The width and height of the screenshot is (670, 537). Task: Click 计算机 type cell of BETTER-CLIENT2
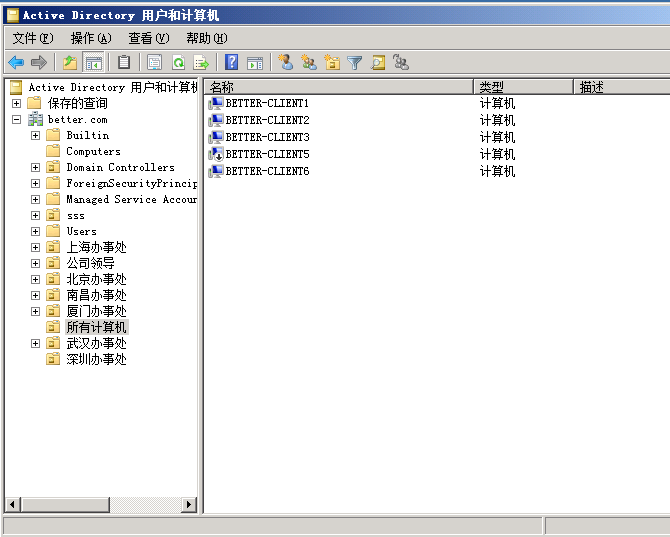tap(497, 120)
